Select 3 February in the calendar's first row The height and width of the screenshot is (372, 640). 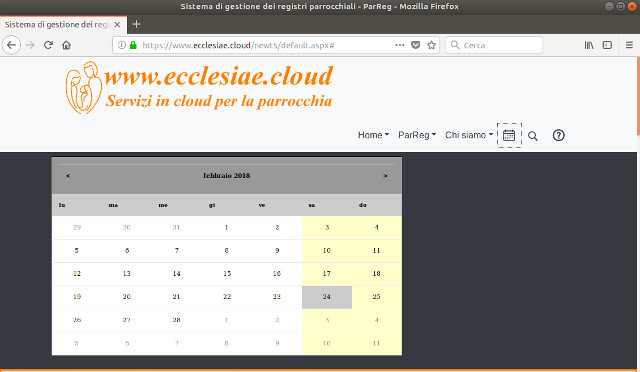(x=327, y=227)
